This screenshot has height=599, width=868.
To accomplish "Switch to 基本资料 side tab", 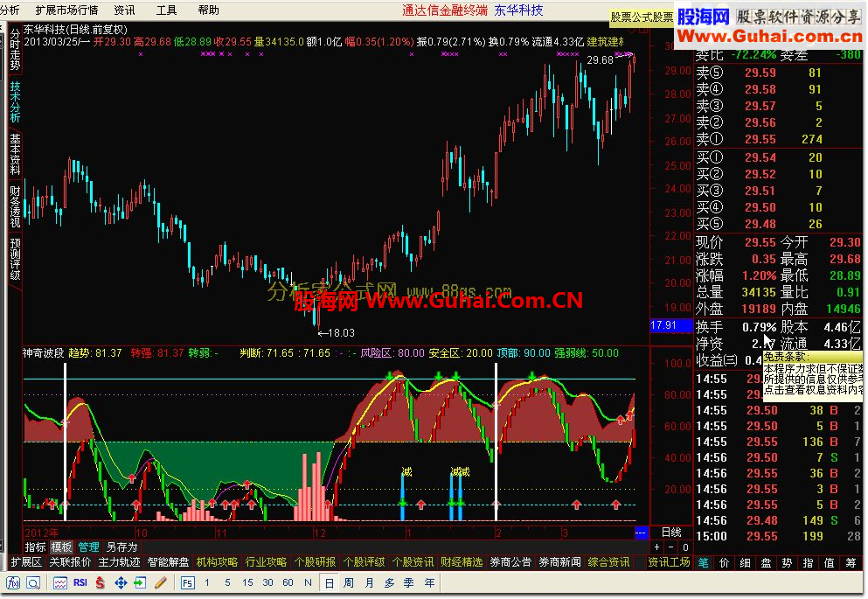I will click(x=15, y=154).
